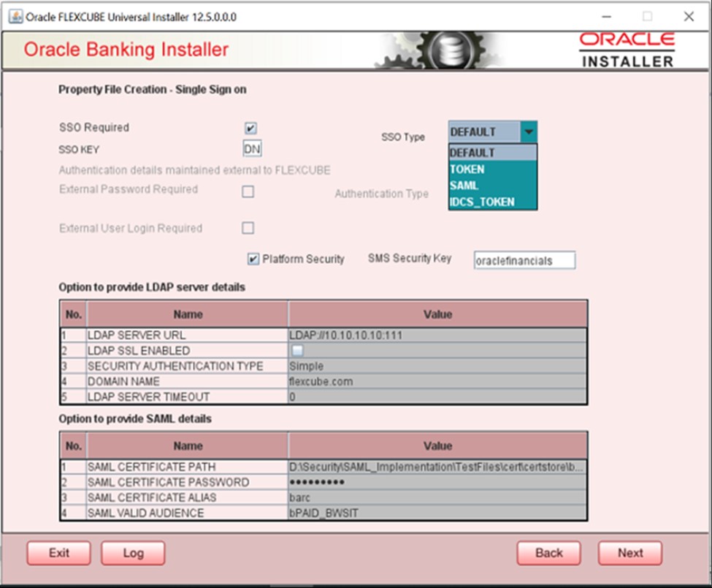Click the Exit button
This screenshot has height=588, width=712.
pos(59,553)
